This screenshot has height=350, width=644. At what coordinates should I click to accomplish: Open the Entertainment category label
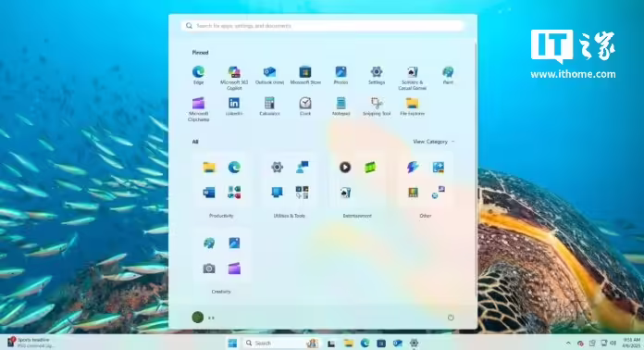click(357, 216)
